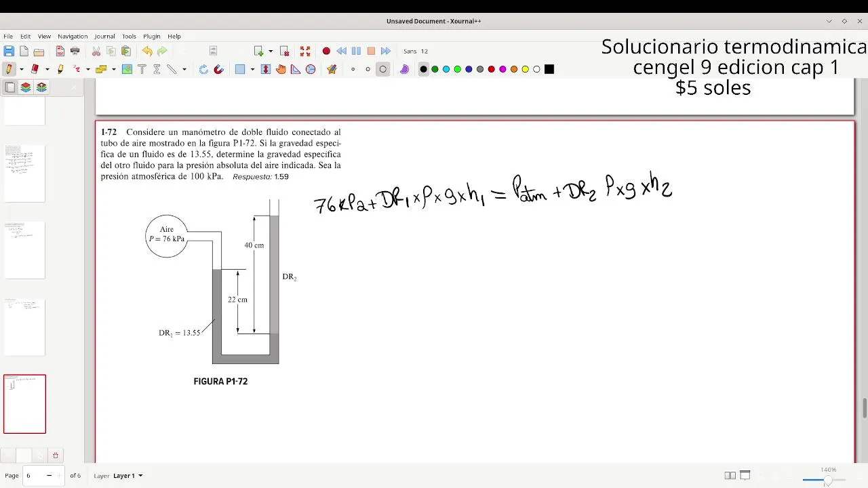Create a new document with the New icon
The height and width of the screenshot is (488, 868).
click(24, 51)
